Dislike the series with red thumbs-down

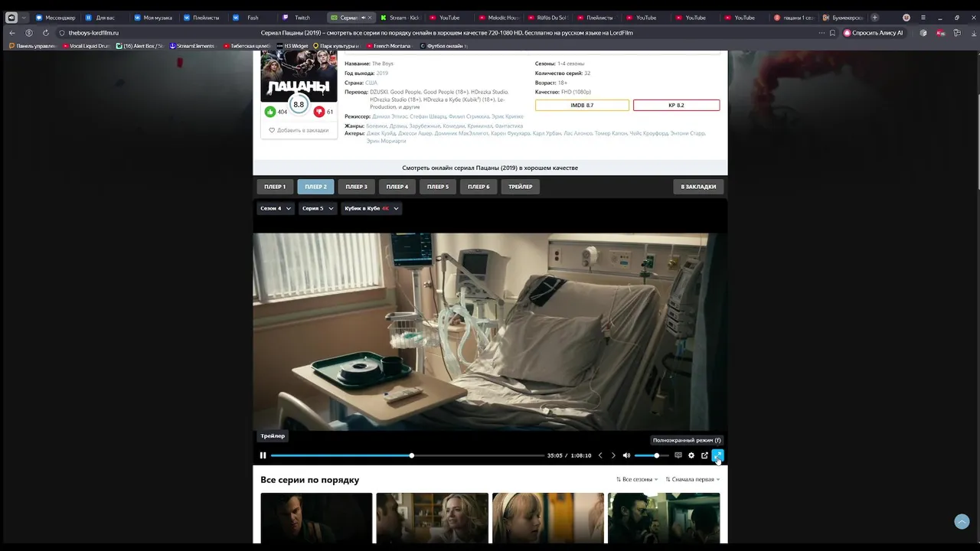pyautogui.click(x=319, y=112)
